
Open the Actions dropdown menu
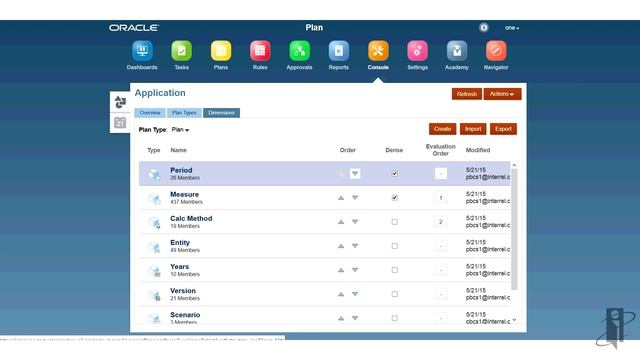point(502,94)
